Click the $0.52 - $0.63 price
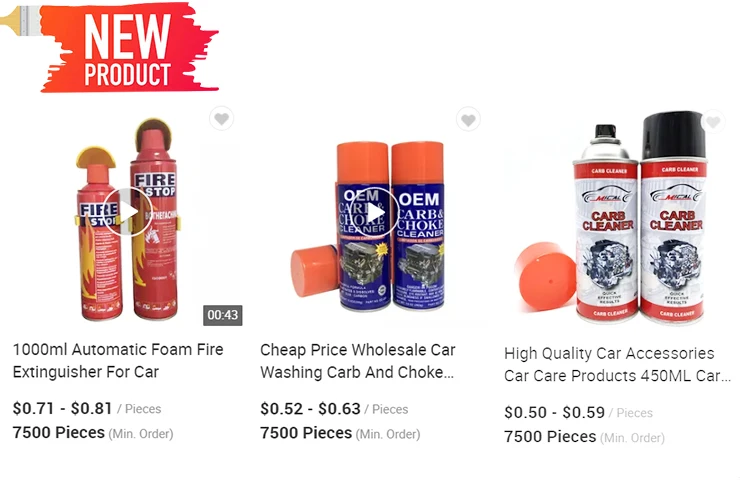This screenshot has width=750, height=500. pos(310,409)
